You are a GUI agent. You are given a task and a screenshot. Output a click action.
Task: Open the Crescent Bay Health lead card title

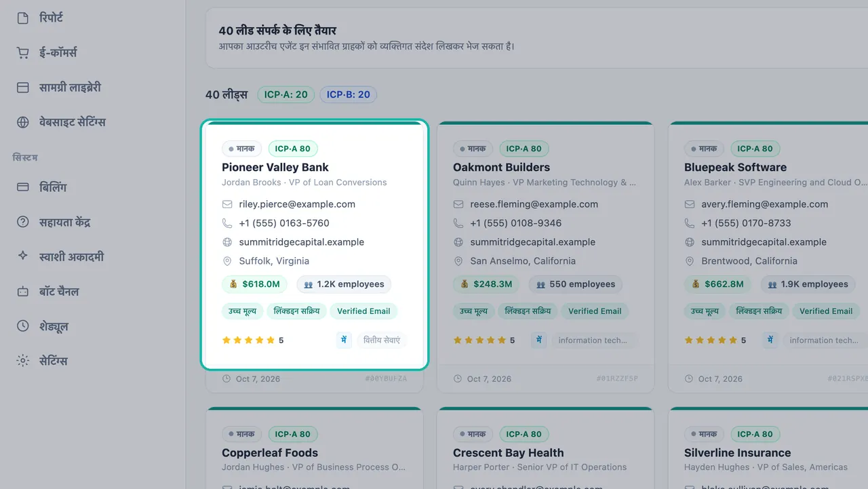click(x=509, y=453)
